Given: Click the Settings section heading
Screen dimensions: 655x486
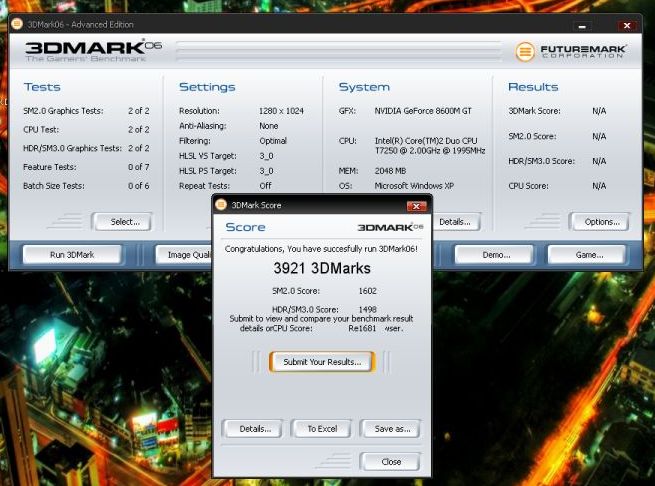Looking at the screenshot, I should click(x=207, y=87).
